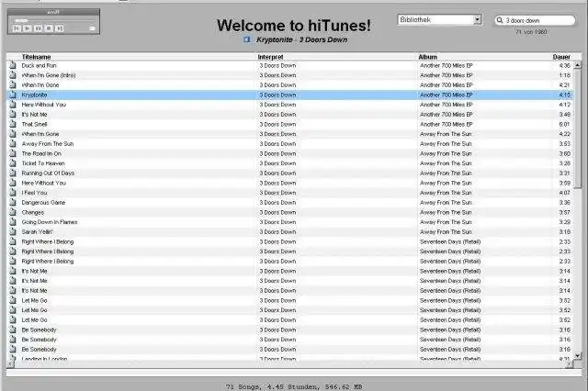Select the song title 'Duck and Run'

pyautogui.click(x=39, y=65)
